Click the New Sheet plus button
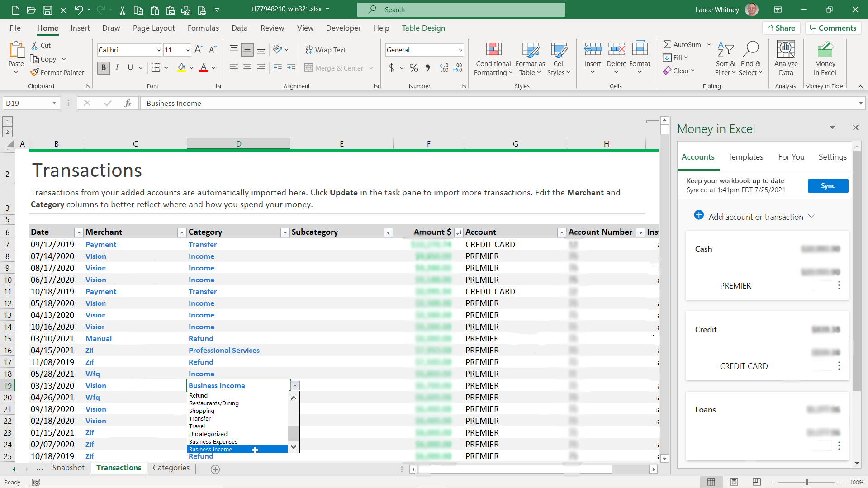The image size is (868, 488). 215,469
